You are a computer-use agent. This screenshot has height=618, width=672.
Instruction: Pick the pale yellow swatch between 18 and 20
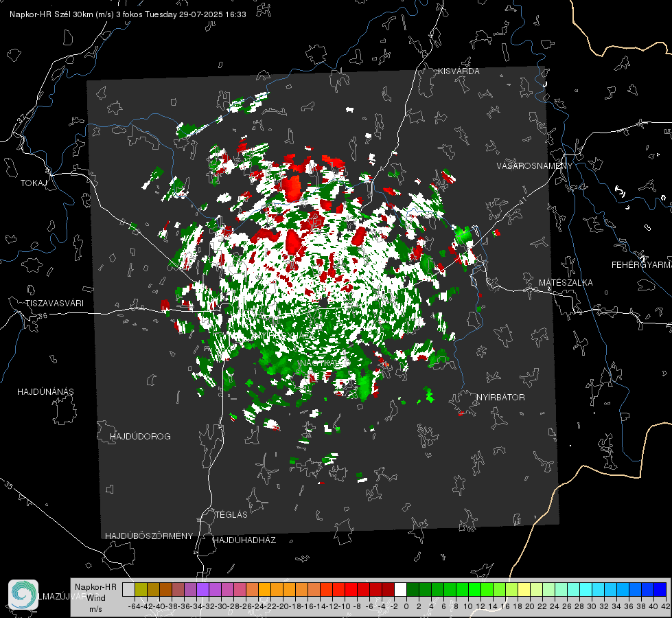(524, 589)
